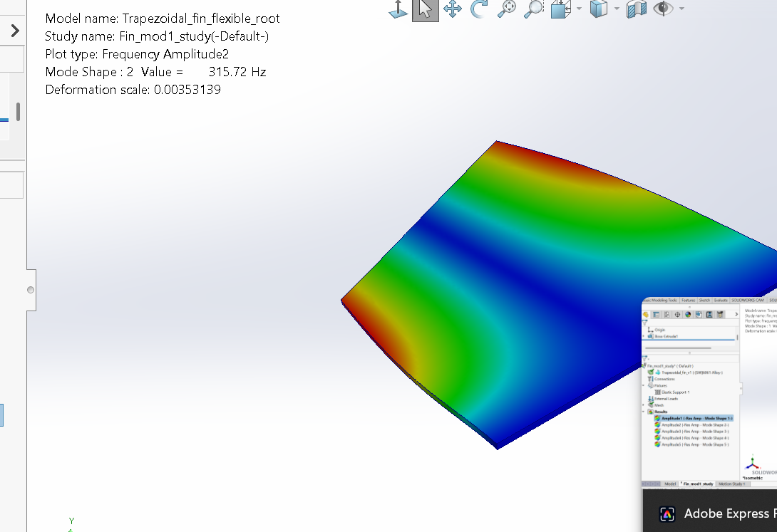777x532 pixels.
Task: Toggle the Section View tool
Action: pyautogui.click(x=637, y=9)
